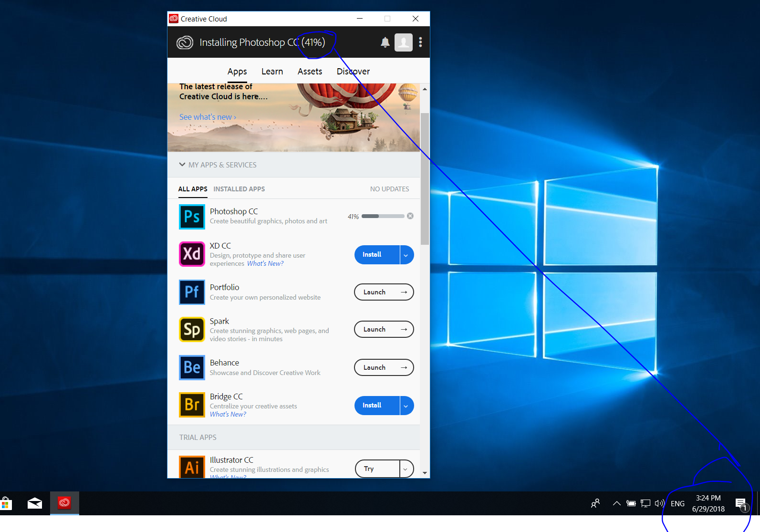
Task: Expand Bridge CC Install dropdown arrow
Action: [406, 406]
